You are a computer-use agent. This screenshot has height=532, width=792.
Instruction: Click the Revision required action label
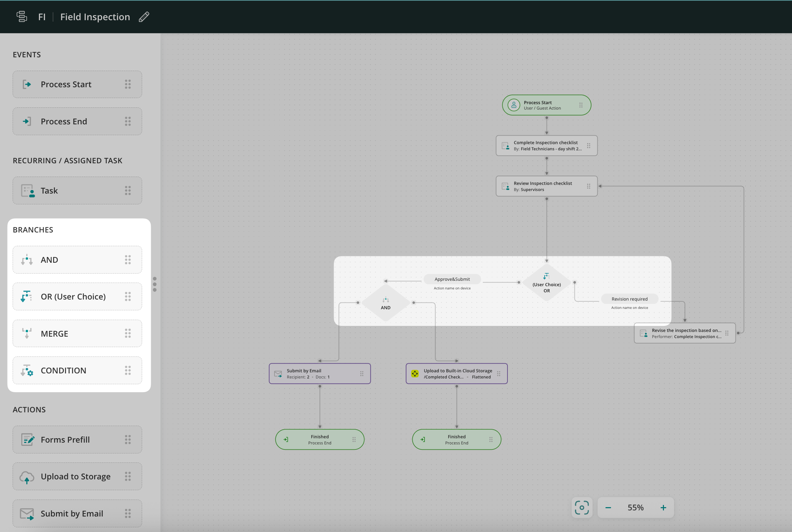[x=629, y=299]
